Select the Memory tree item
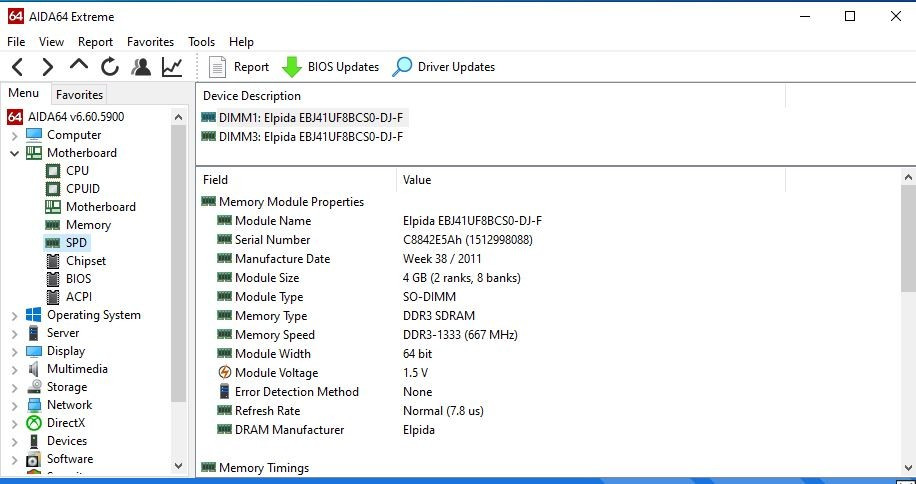Viewport: 916px width, 484px height. coord(88,225)
